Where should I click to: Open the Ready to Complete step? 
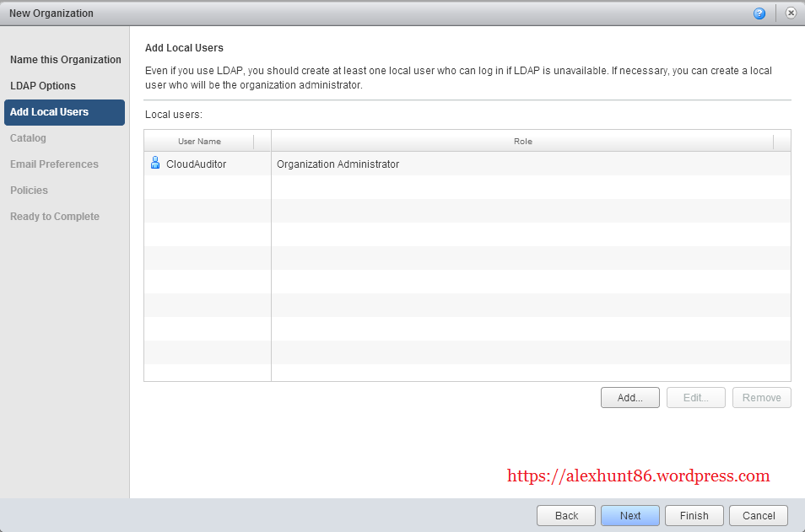(x=55, y=217)
